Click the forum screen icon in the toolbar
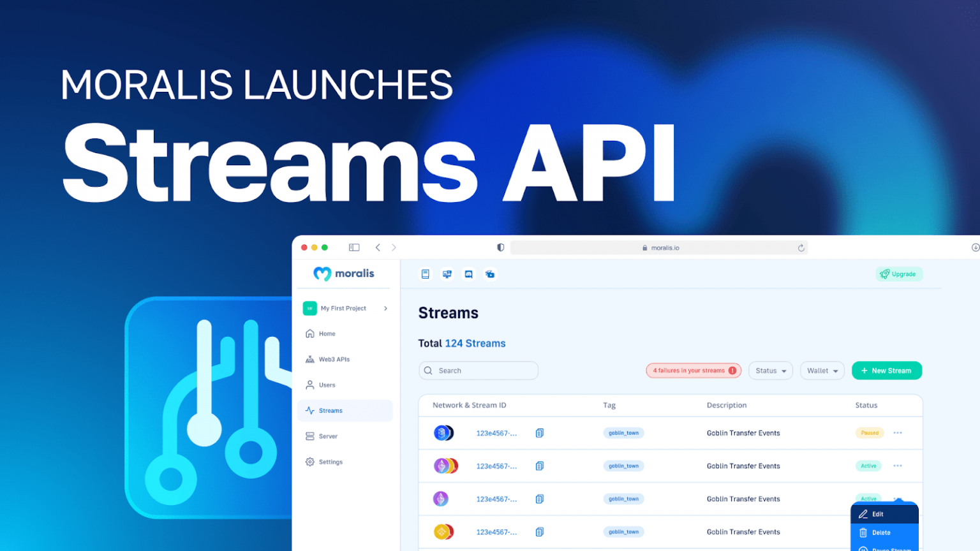Image resolution: width=980 pixels, height=551 pixels. [x=447, y=274]
